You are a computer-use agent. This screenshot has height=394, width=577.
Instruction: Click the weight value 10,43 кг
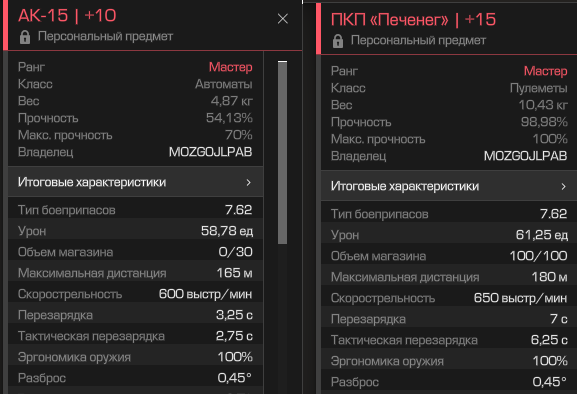(543, 105)
